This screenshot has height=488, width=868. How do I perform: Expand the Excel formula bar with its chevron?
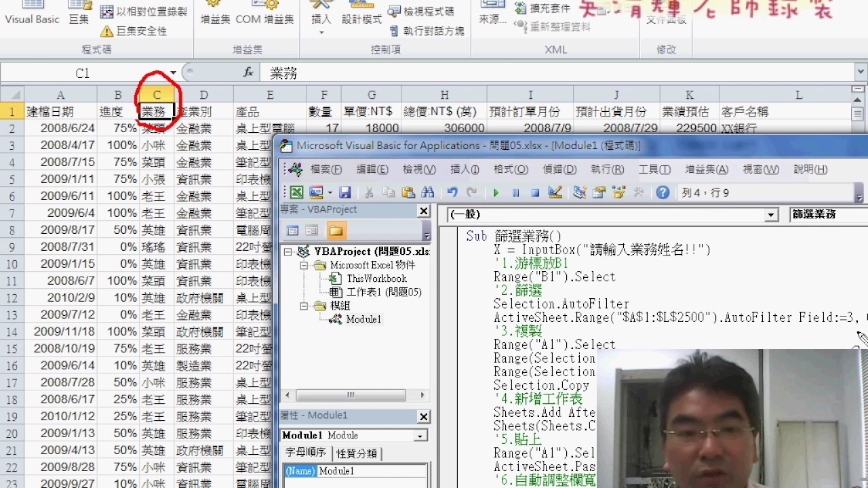(x=861, y=73)
